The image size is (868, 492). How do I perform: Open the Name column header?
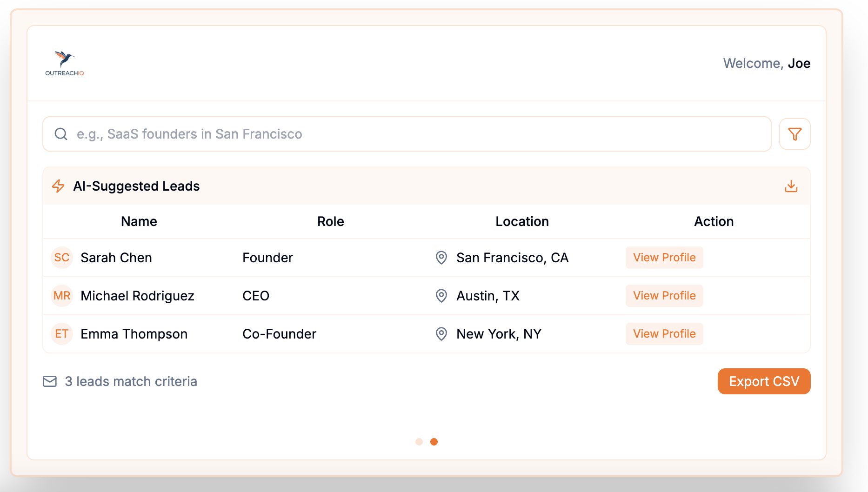[138, 221]
